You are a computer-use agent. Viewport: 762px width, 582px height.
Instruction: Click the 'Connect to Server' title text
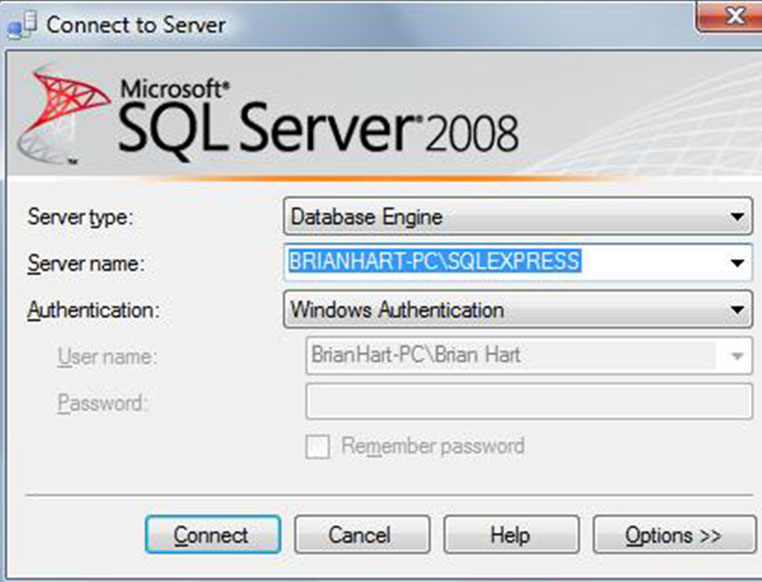pyautogui.click(x=136, y=25)
